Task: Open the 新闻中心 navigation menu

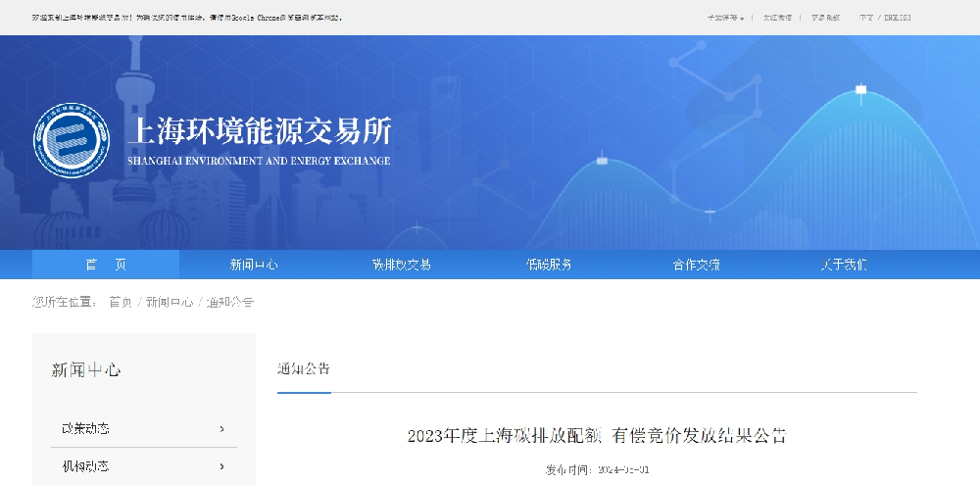Action: (254, 265)
